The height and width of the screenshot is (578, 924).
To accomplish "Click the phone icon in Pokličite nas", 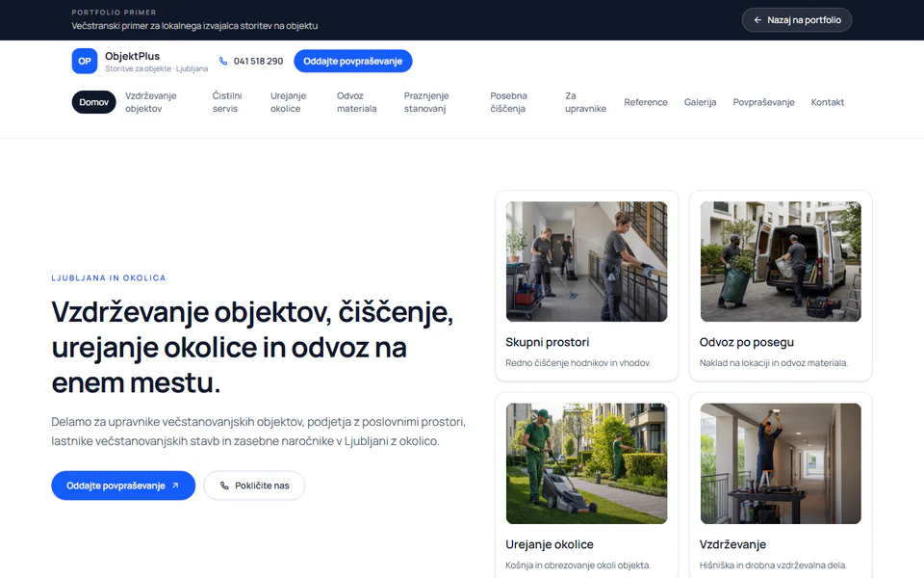I will pyautogui.click(x=224, y=486).
